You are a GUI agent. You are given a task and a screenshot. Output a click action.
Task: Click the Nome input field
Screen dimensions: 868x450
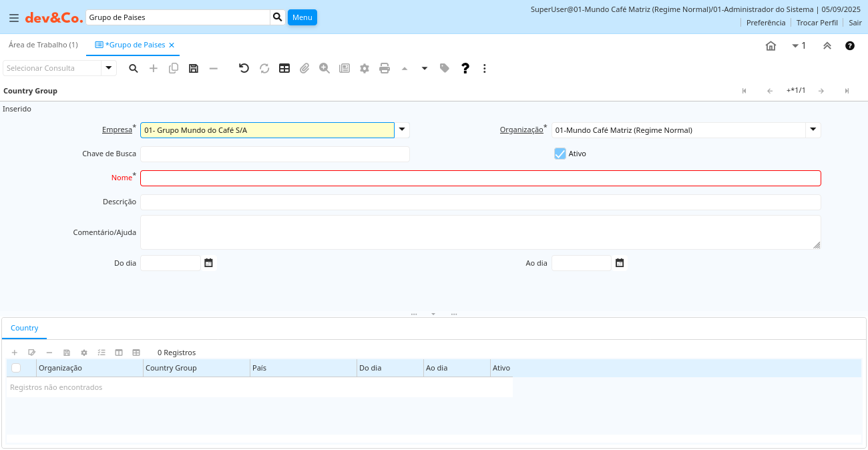480,178
